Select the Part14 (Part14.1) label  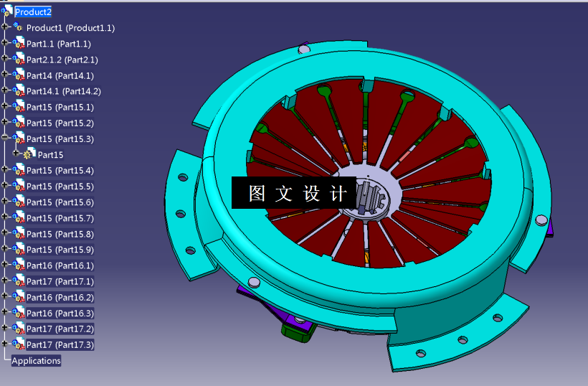tap(60, 75)
